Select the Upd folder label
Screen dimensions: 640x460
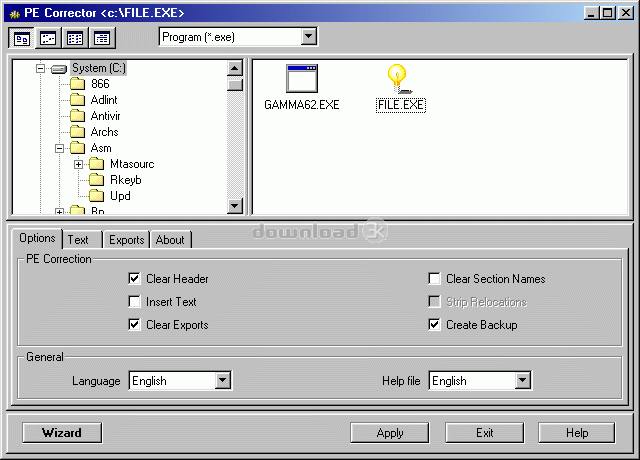[x=120, y=196]
